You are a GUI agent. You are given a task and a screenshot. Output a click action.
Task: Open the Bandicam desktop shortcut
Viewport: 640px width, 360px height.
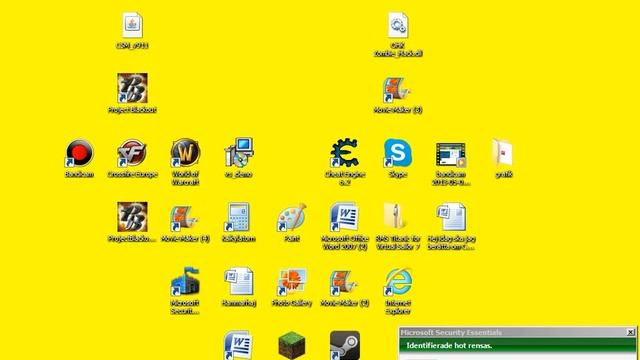79,153
